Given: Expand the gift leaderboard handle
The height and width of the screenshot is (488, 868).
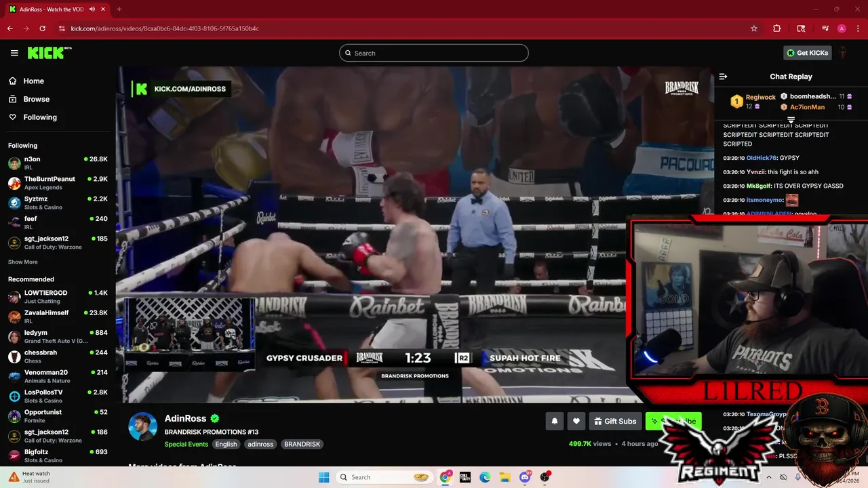Looking at the screenshot, I should [791, 120].
